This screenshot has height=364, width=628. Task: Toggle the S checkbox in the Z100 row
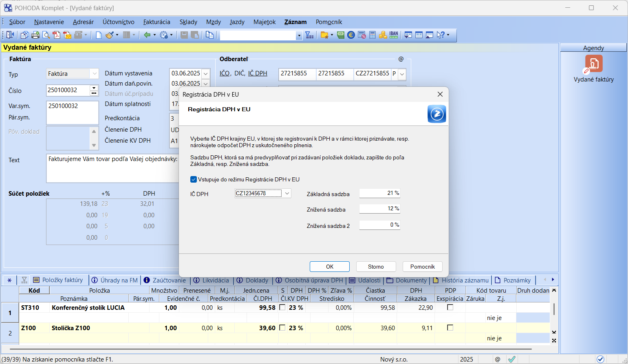coord(282,328)
